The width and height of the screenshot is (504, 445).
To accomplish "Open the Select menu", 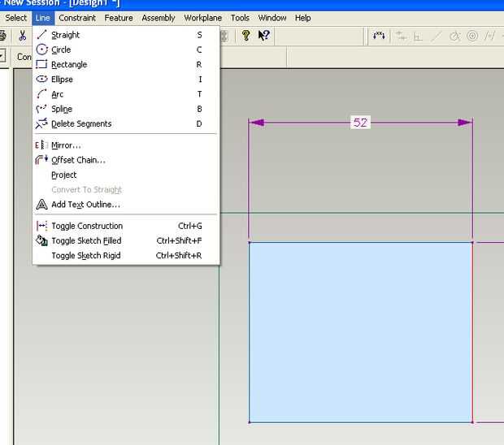I will pos(15,18).
